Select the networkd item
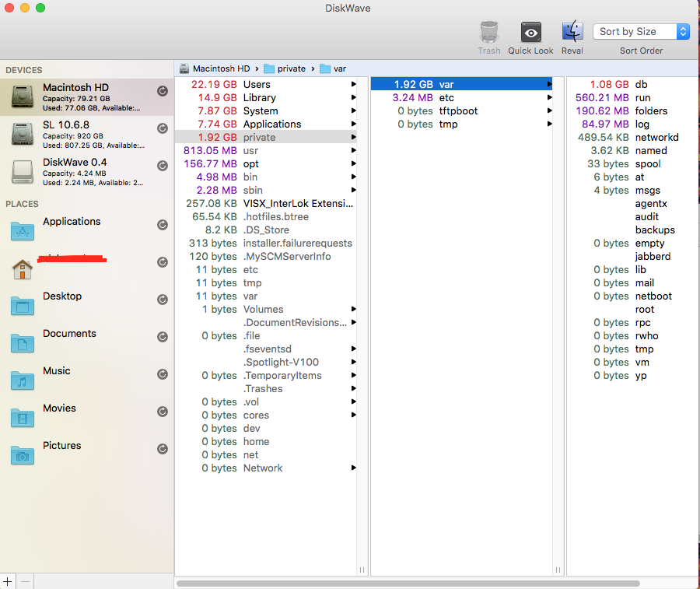Viewport: 700px width, 589px height. 632,137
